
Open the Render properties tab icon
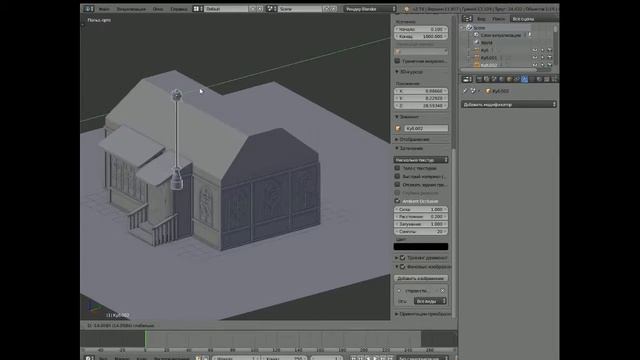pyautogui.click(x=479, y=79)
